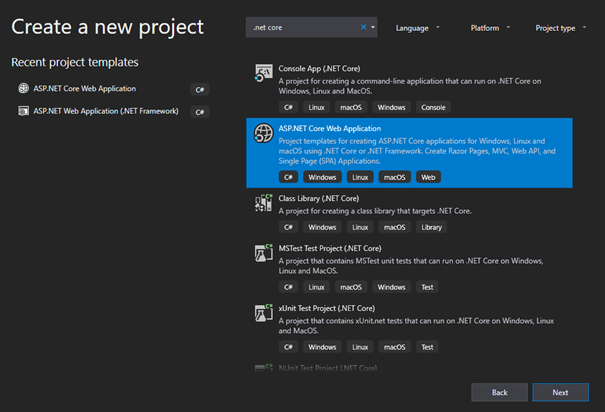Image resolution: width=605 pixels, height=412 pixels.
Task: Click the Linux tag under Console App
Action: click(x=316, y=107)
